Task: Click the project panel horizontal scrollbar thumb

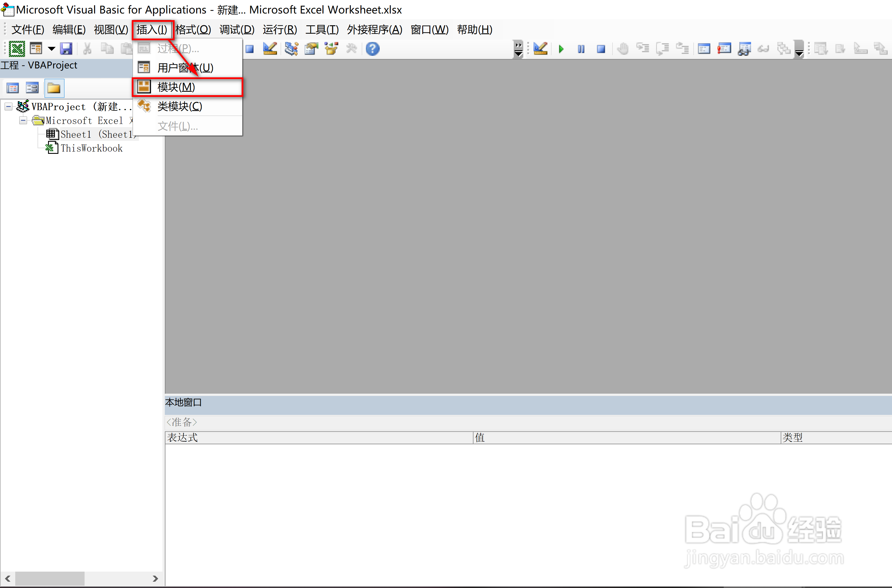Action: pyautogui.click(x=49, y=578)
